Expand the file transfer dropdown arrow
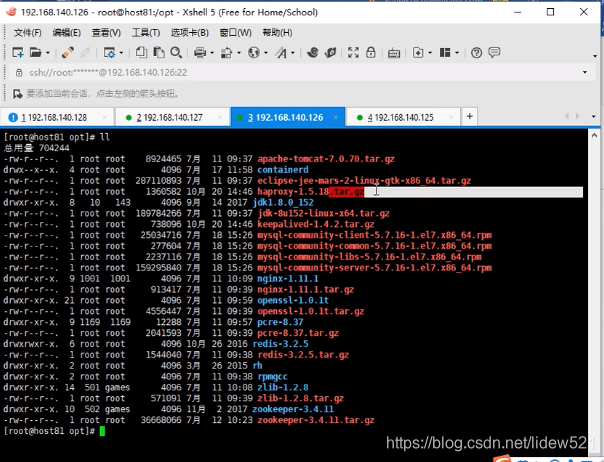Screen dimensions: 604x462 [x=239, y=53]
